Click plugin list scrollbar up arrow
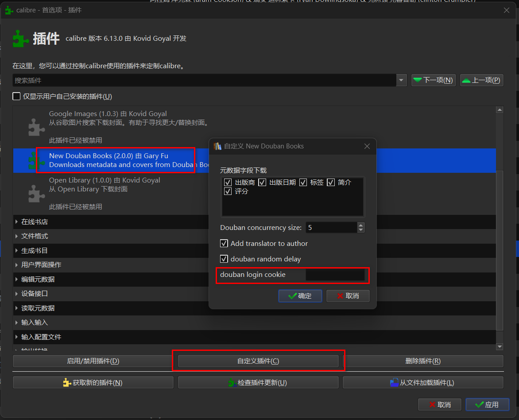 (500, 109)
